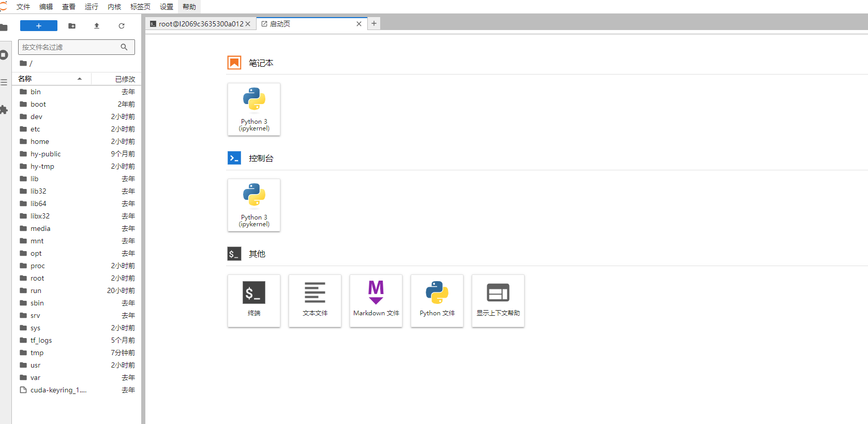Image resolution: width=868 pixels, height=424 pixels.
Task: Add a new tab with plus button
Action: tap(374, 23)
